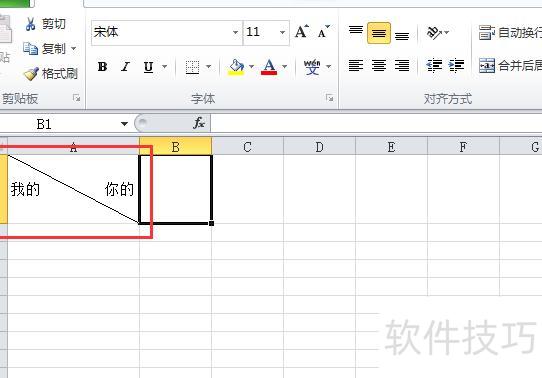Screen dimensions: 542x378
Task: Click inside the formula bar
Action: [x=376, y=123]
